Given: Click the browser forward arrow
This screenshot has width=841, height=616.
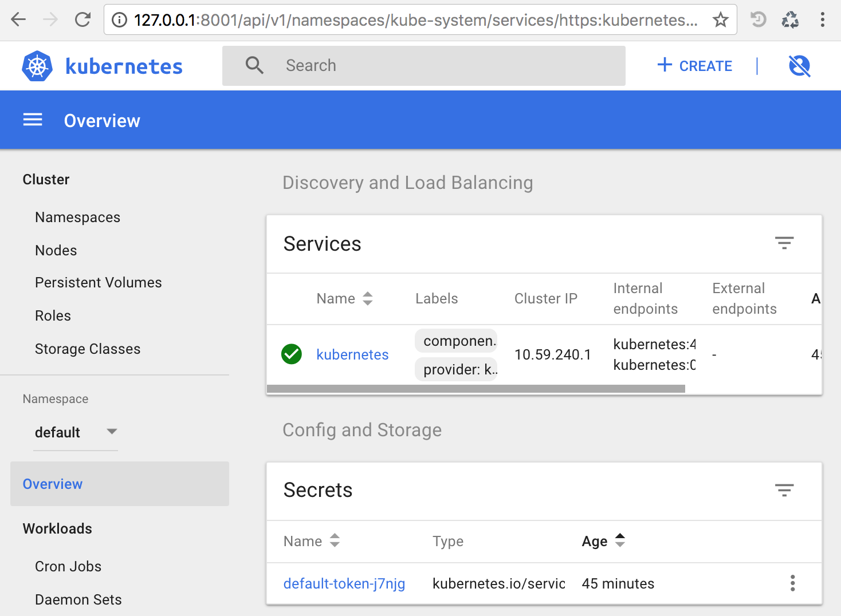Looking at the screenshot, I should point(50,20).
